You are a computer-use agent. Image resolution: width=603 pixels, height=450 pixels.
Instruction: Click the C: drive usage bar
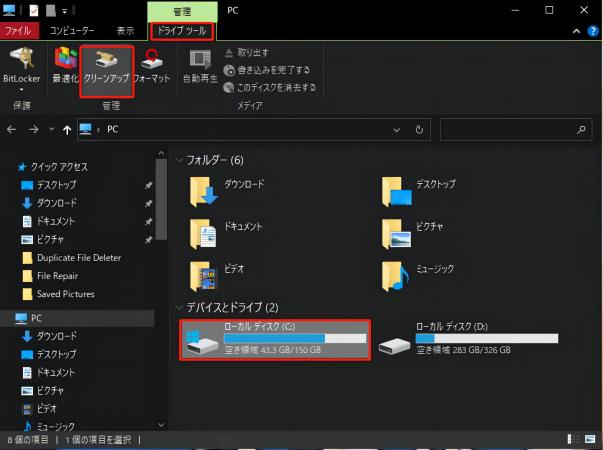[x=295, y=338]
